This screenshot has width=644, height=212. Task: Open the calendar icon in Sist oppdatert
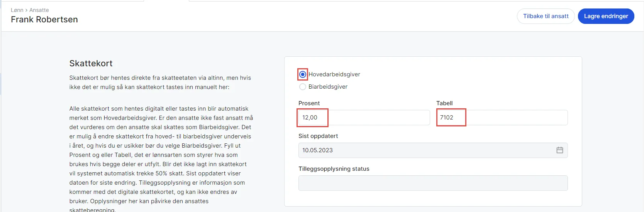point(559,150)
